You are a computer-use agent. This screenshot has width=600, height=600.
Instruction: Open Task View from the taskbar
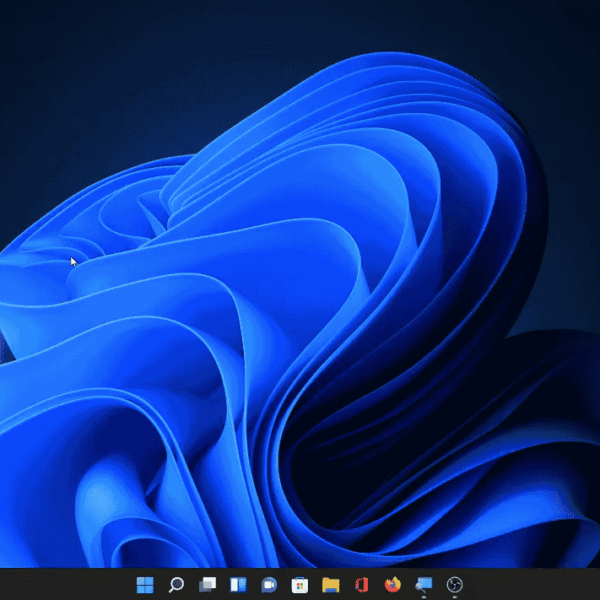207,585
